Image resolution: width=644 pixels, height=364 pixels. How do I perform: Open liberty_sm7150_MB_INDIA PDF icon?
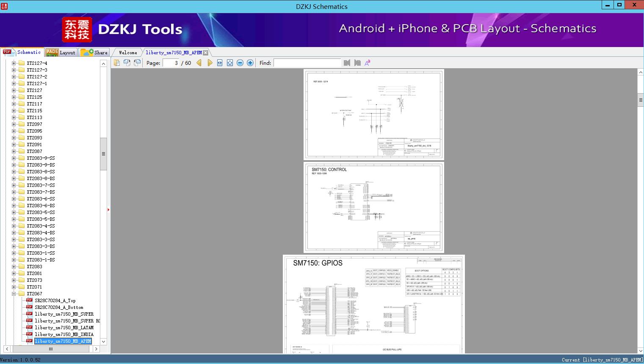tap(29, 334)
